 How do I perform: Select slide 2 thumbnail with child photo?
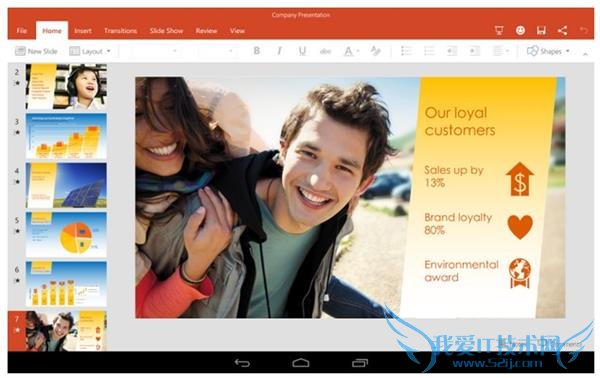(66, 87)
